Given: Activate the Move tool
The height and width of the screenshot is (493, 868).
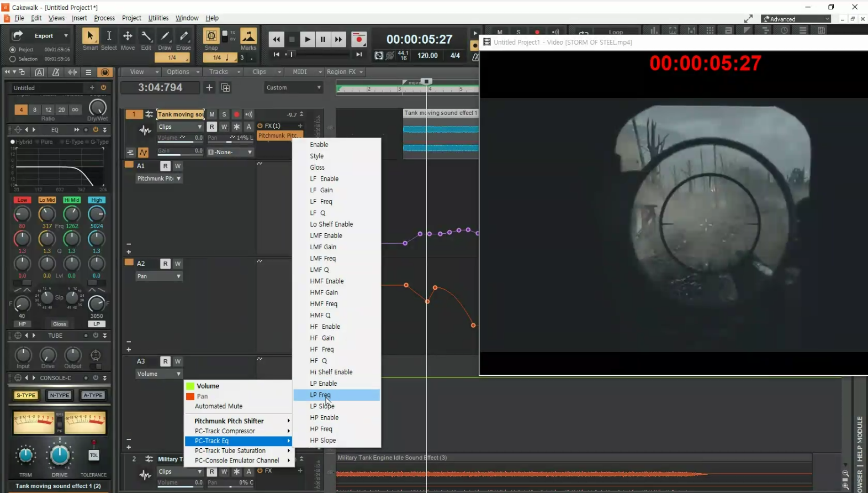Looking at the screenshot, I should (x=128, y=36).
